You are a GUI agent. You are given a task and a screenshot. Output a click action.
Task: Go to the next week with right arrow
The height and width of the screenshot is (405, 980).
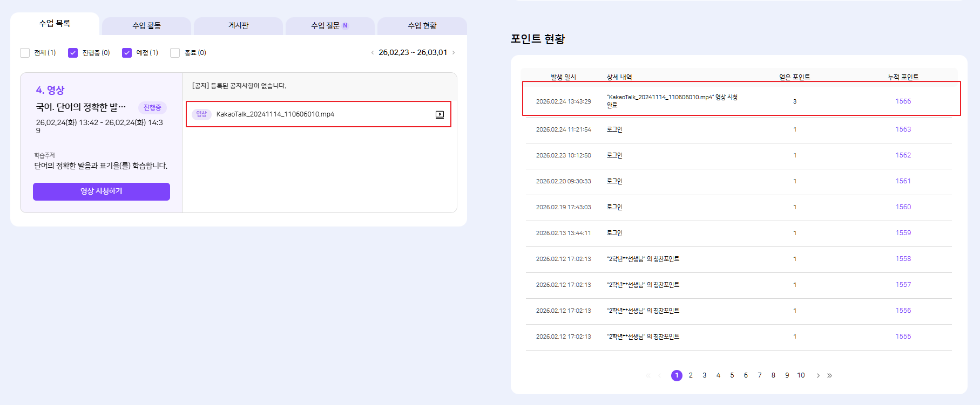454,53
